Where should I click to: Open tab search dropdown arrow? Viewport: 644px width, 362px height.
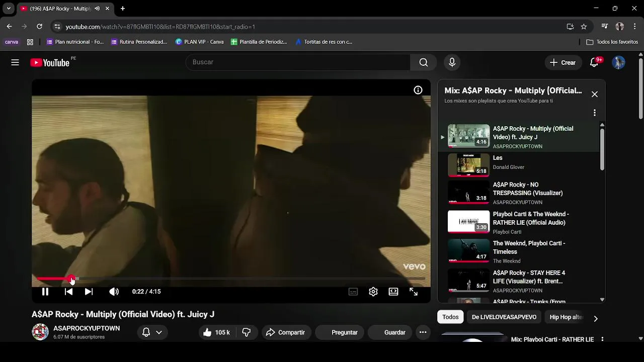click(x=9, y=9)
